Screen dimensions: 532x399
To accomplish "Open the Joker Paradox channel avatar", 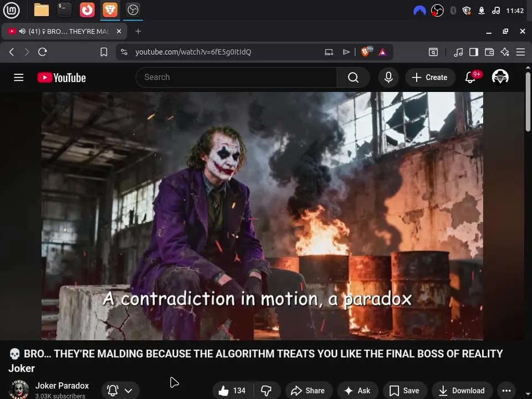I will [19, 390].
